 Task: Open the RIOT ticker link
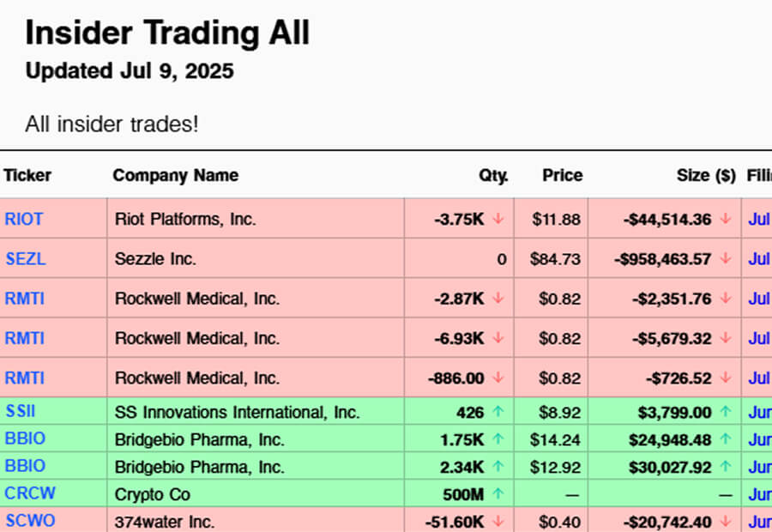coord(23,219)
